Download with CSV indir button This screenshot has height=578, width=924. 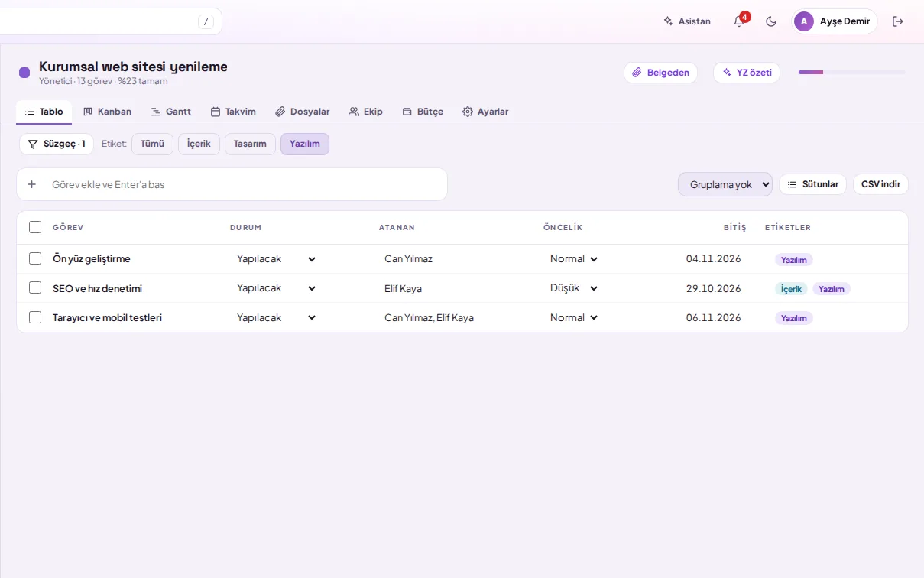[x=880, y=184]
